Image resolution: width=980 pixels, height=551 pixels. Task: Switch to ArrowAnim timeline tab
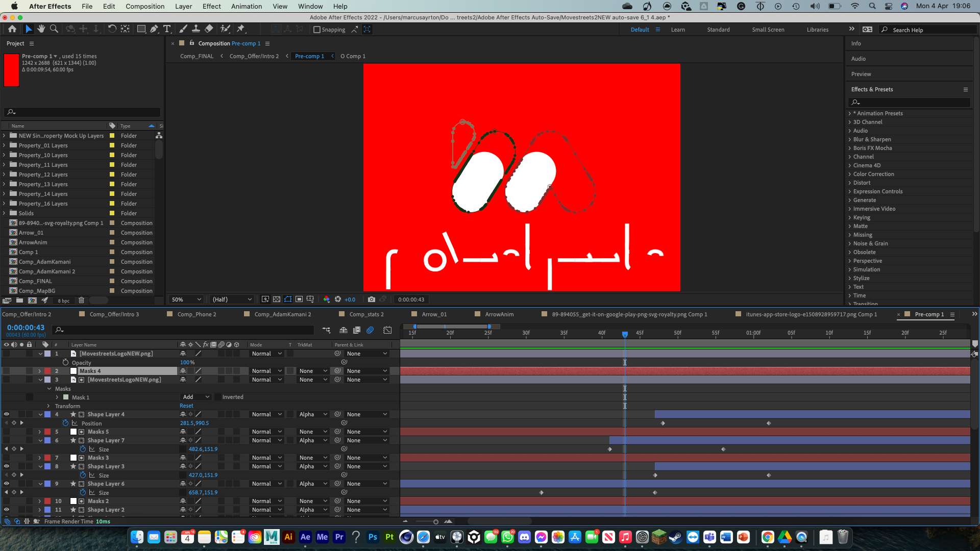coord(499,314)
